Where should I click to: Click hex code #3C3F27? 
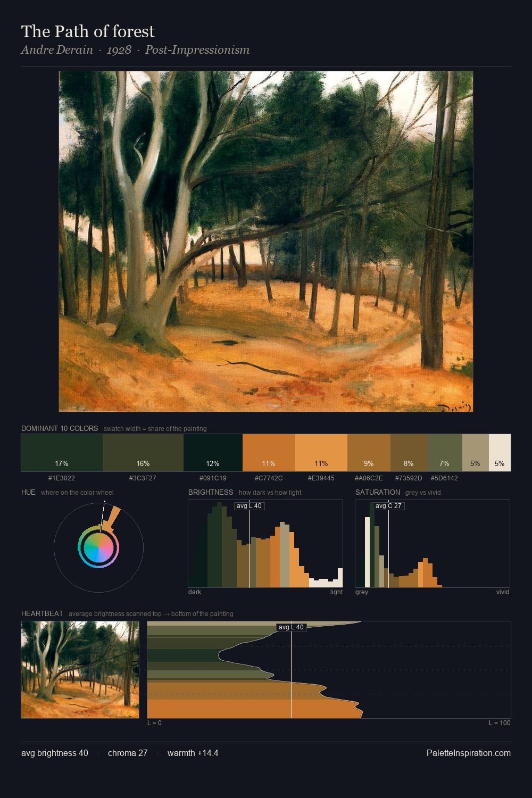[x=143, y=478]
